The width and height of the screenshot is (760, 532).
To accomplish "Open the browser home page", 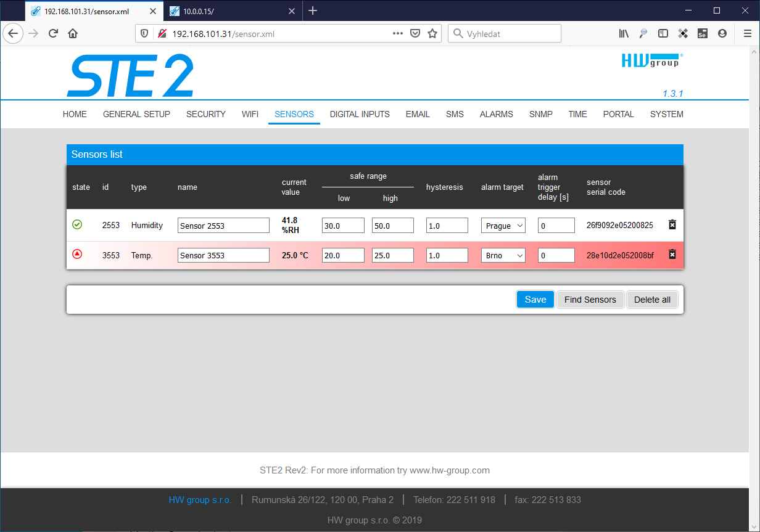I will pos(73,34).
